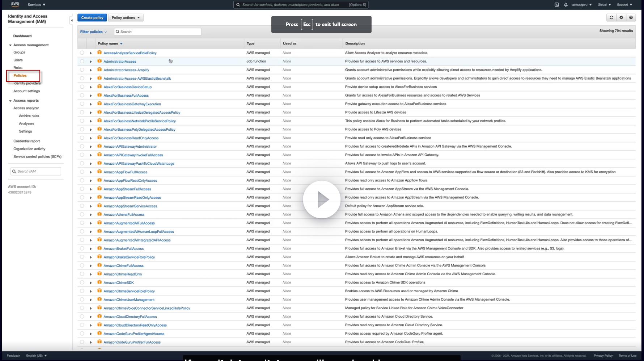Select the AlexaForBusinessReadOnlyAccess radio button
Viewport: 644px width, 361px height.
pyautogui.click(x=82, y=138)
